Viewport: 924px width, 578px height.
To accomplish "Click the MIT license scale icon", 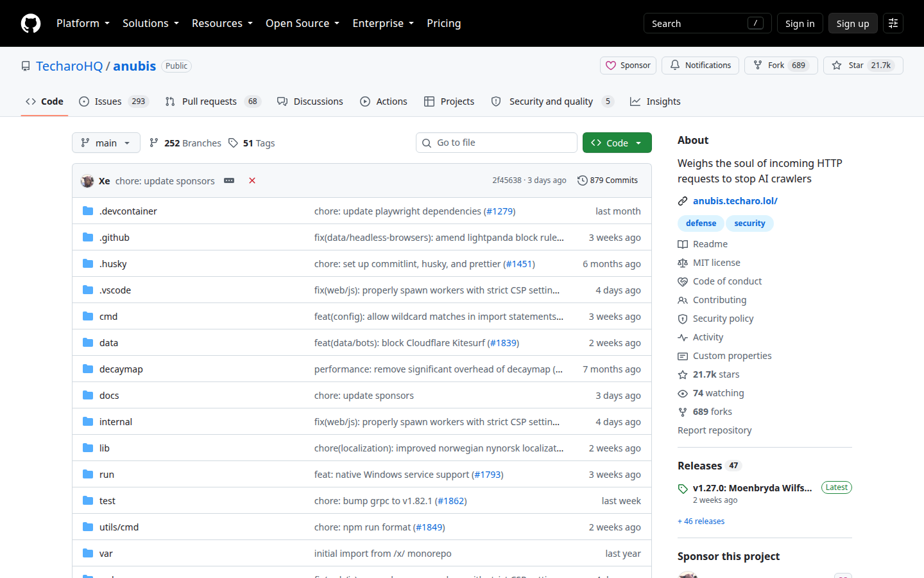I will pos(683,263).
